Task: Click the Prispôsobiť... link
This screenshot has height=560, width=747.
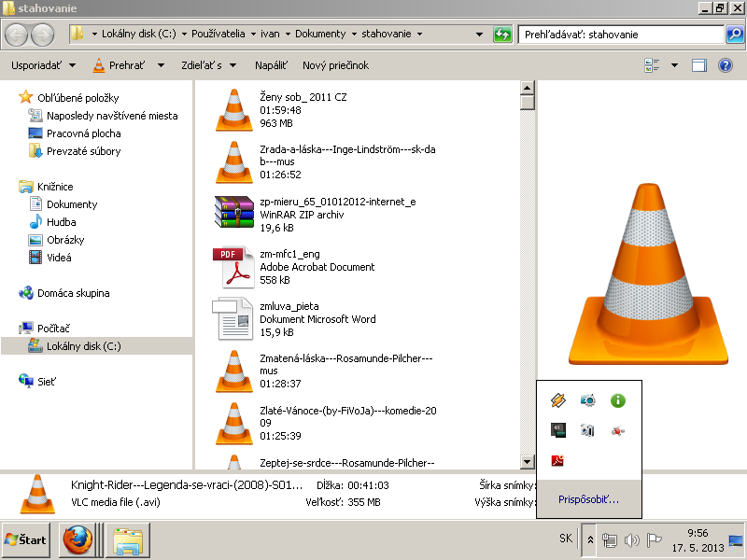Action: pyautogui.click(x=588, y=499)
